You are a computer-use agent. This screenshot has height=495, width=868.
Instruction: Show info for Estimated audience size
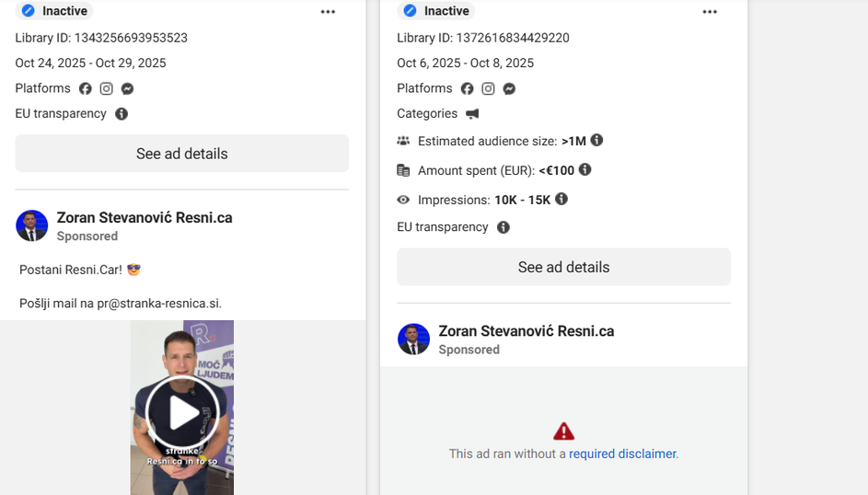596,140
